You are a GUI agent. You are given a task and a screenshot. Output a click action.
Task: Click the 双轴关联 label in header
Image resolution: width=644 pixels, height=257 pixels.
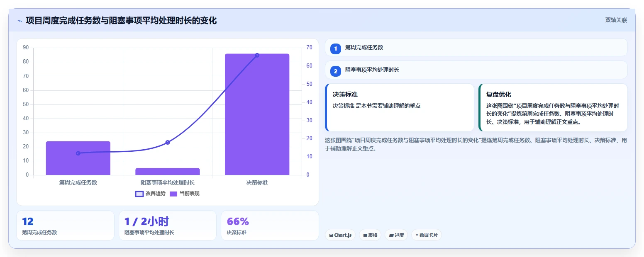click(616, 20)
